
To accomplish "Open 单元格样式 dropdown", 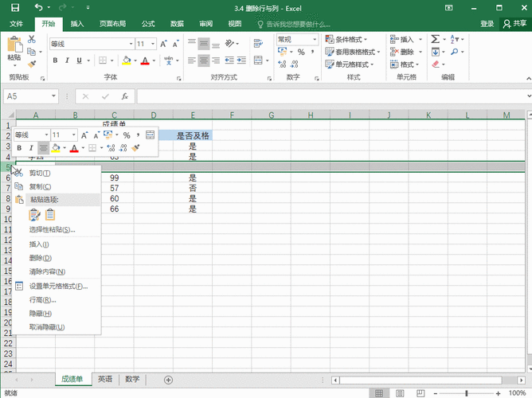I will [x=349, y=64].
